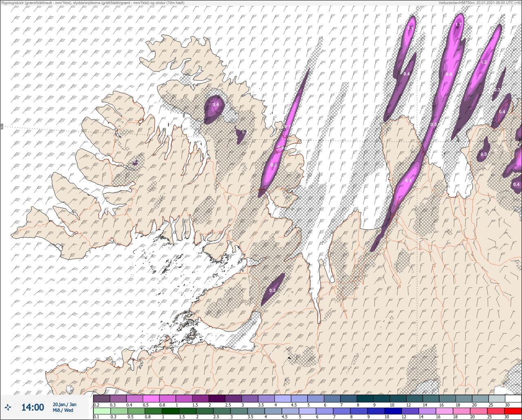Image resolution: width=522 pixels, height=420 pixels.
Task: Select the darkest purple 2 swatch in upper legend
Action: click(217, 398)
